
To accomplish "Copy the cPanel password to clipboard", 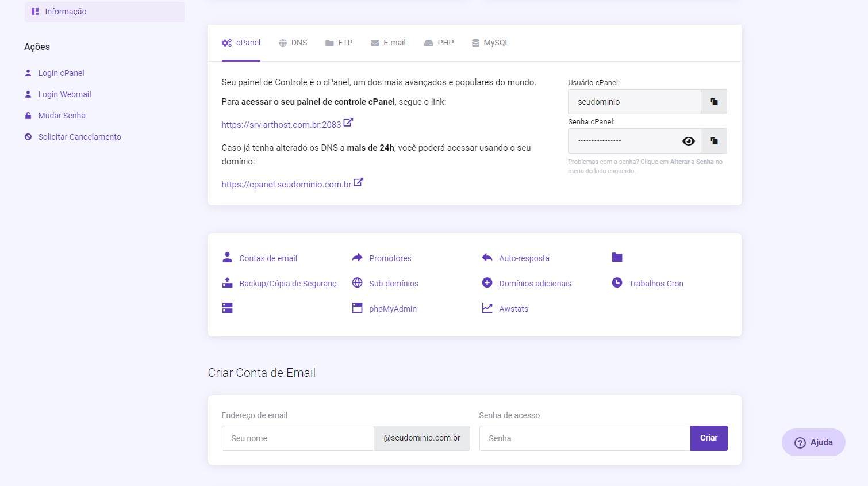I will click(713, 141).
